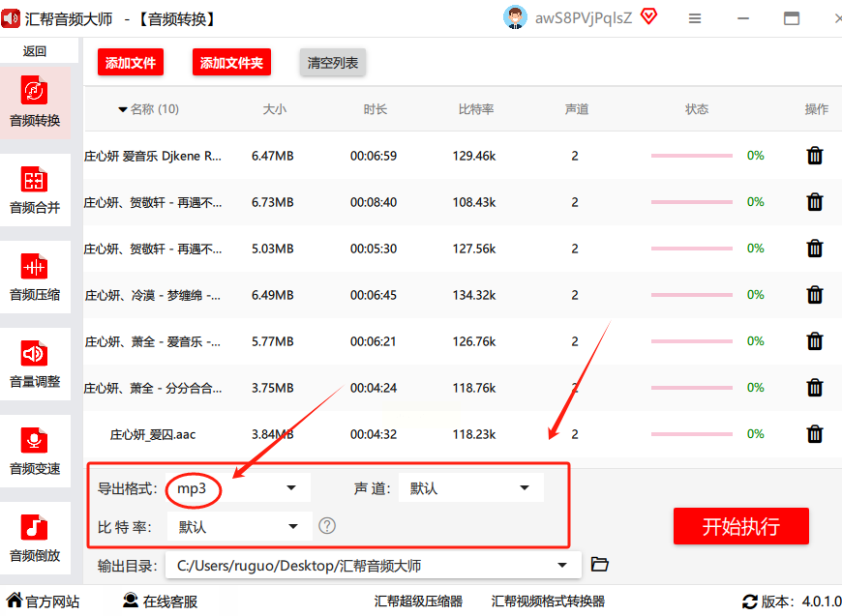The height and width of the screenshot is (616, 842).
Task: Delete the 庄心妍_爱囚.aac row
Action: tap(815, 434)
